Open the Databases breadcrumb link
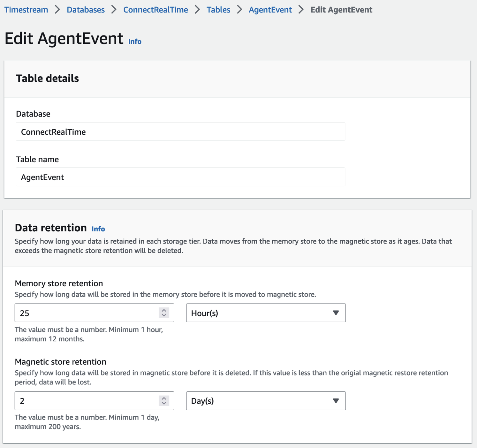 (x=86, y=10)
